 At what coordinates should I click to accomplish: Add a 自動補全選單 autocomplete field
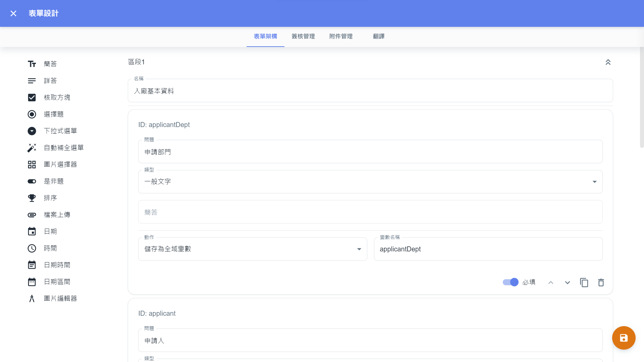pyautogui.click(x=63, y=147)
